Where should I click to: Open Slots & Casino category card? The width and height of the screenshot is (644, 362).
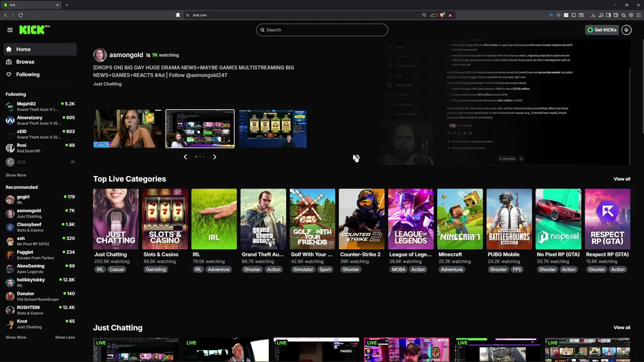[x=165, y=219]
